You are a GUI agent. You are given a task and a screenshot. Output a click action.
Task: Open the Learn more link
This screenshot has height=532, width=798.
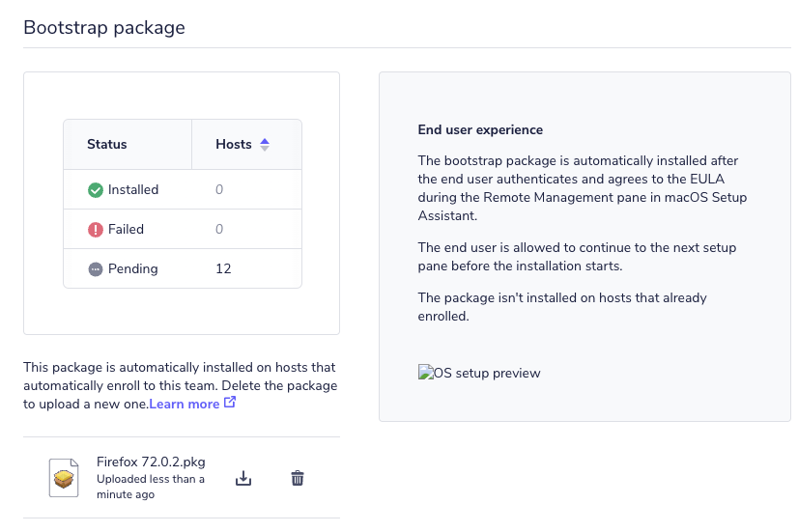tap(185, 404)
